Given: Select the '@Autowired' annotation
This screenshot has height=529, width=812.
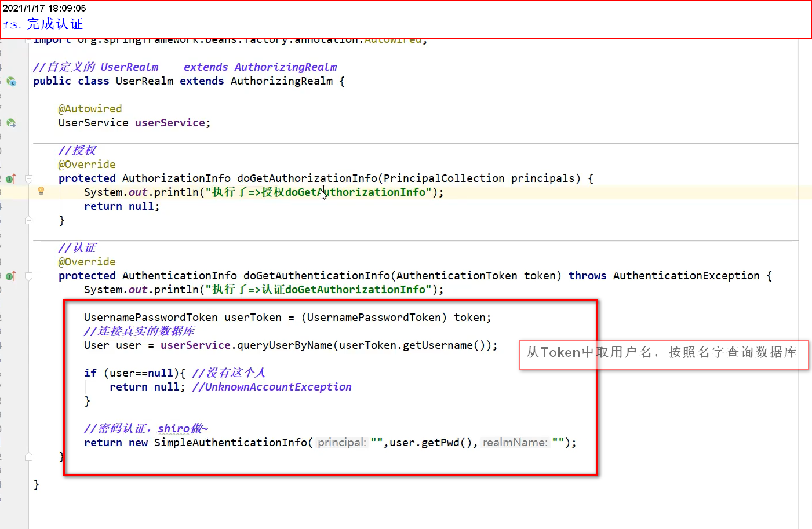Looking at the screenshot, I should (x=90, y=109).
